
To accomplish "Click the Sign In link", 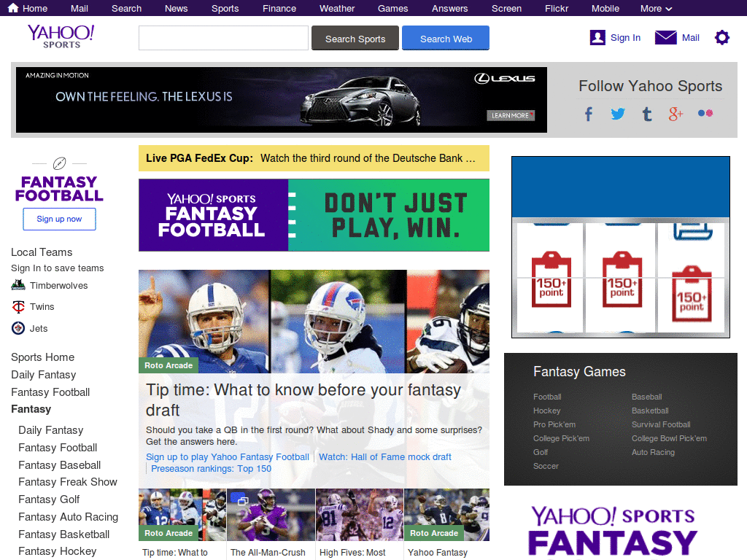I will pyautogui.click(x=625, y=38).
